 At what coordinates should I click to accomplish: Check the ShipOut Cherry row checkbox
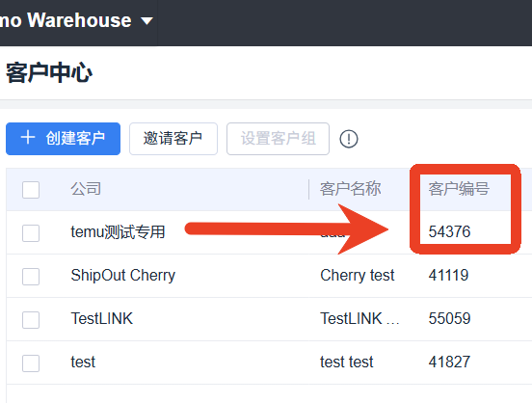[31, 277]
